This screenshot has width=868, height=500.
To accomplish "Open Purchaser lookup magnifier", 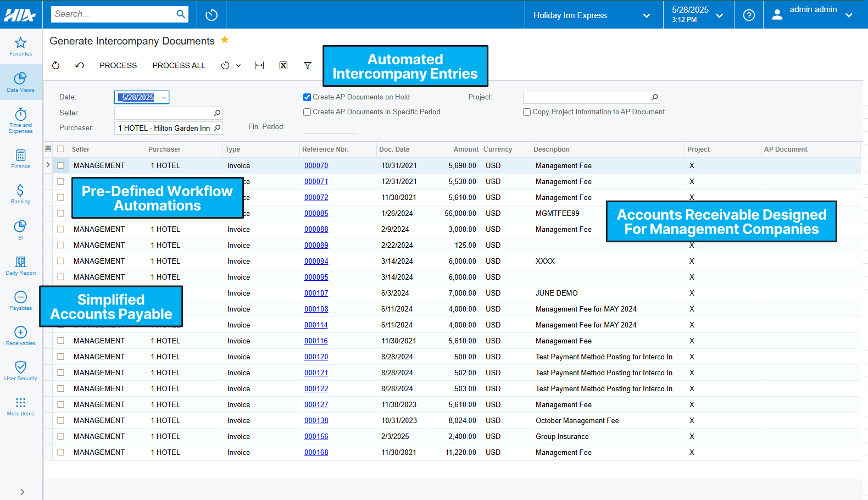I will click(x=217, y=128).
